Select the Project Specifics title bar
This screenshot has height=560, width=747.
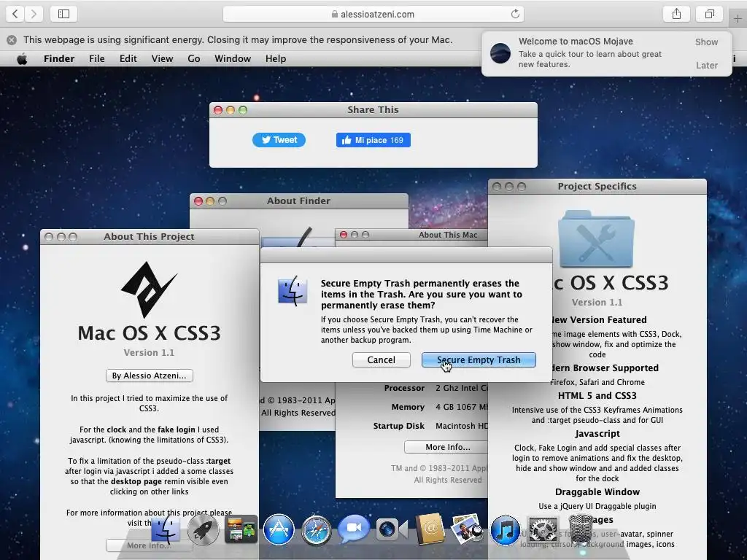click(597, 186)
